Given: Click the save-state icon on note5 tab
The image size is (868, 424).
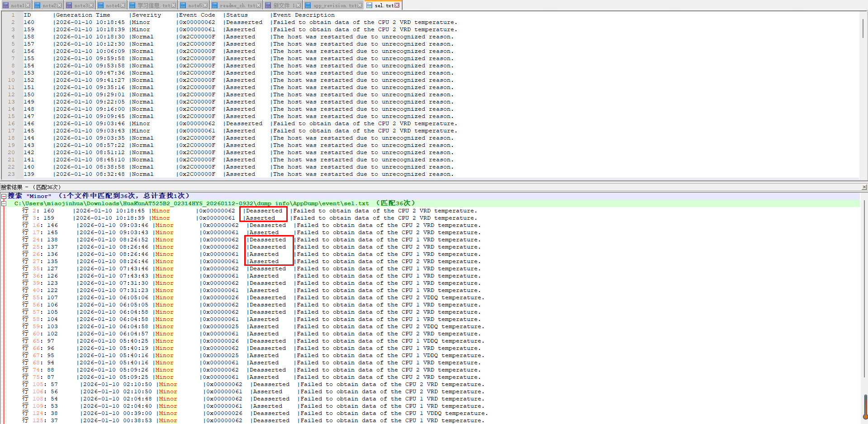Looking at the screenshot, I should click(183, 5).
